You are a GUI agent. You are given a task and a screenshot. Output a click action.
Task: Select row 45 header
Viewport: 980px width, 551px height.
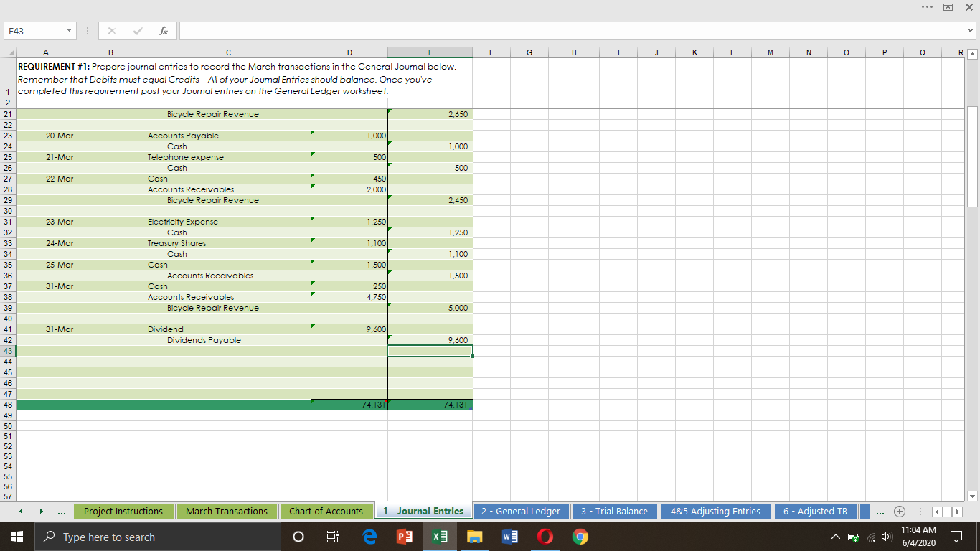point(9,372)
